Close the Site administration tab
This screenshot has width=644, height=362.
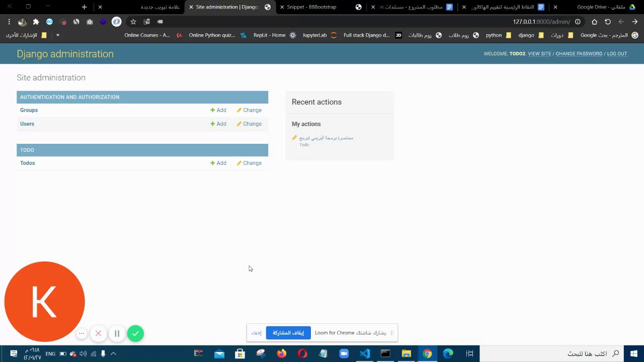coord(191,7)
